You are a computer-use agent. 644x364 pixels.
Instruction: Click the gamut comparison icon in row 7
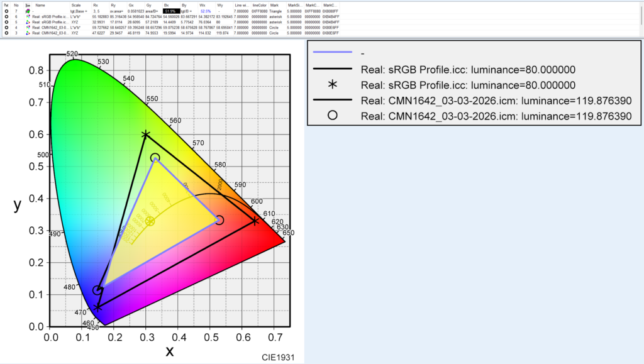(x=28, y=11)
